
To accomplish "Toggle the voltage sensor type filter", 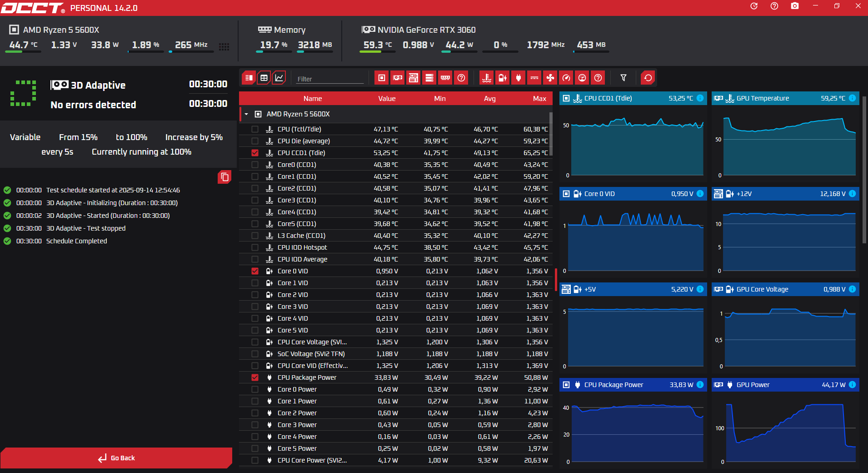I will pos(503,78).
